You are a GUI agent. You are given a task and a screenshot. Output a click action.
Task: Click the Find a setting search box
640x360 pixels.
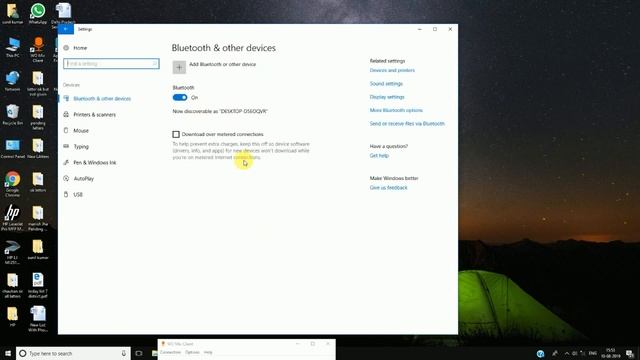pyautogui.click(x=111, y=64)
